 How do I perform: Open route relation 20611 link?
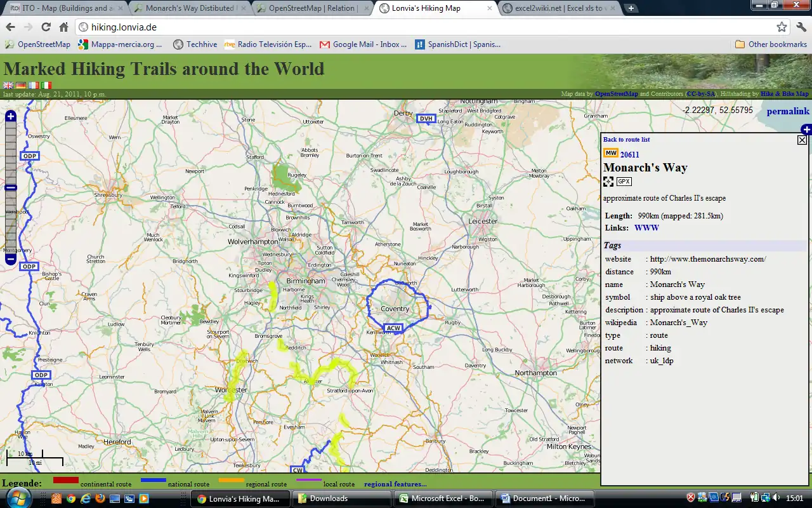coord(629,155)
